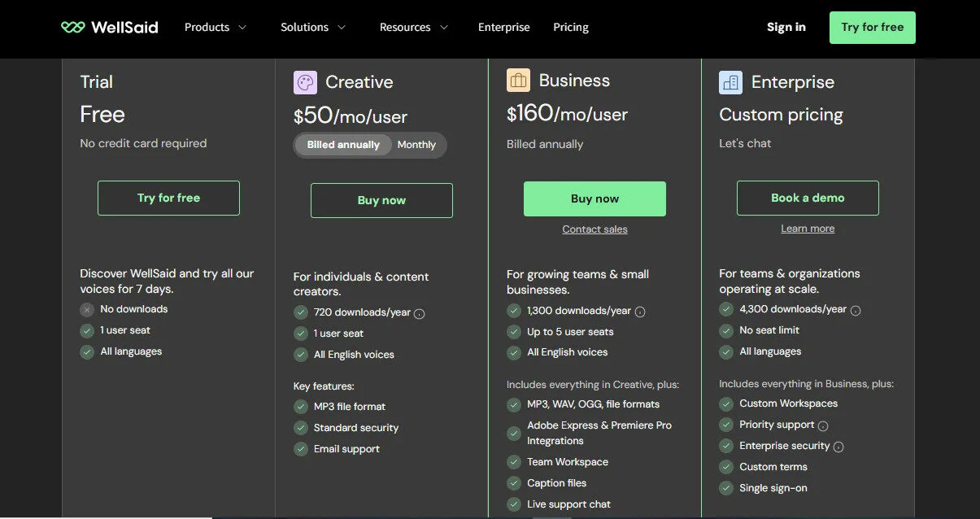Click "Key features:" heading
Screen dimensions: 980x519
324,386
